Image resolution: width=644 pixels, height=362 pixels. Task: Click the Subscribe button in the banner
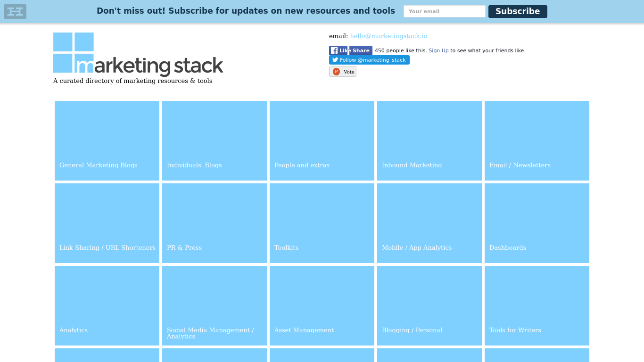point(517,11)
